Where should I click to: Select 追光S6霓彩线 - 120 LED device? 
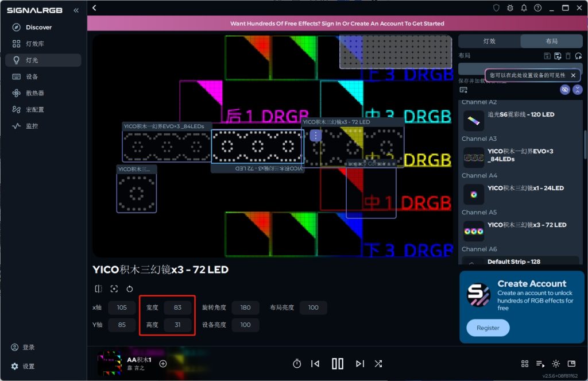pos(520,120)
